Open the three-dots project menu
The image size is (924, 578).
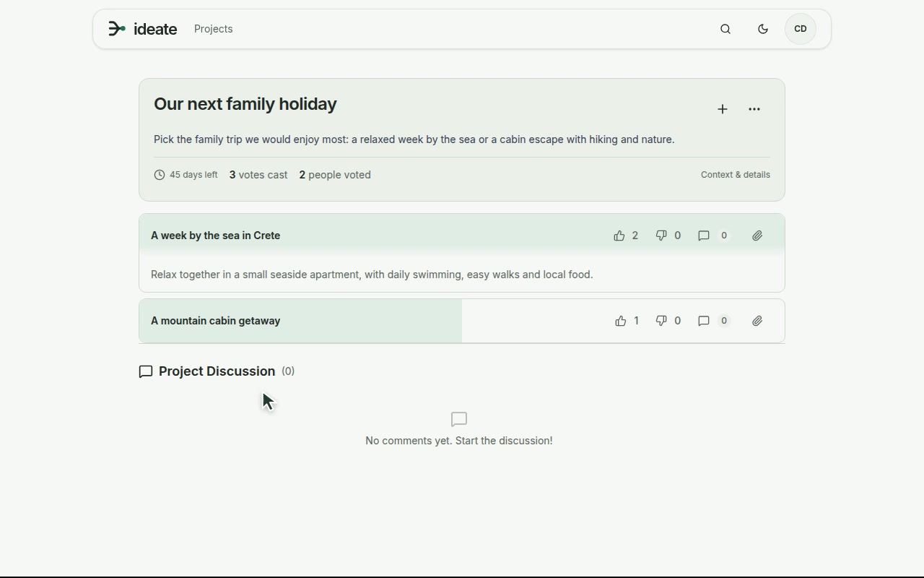pos(754,109)
